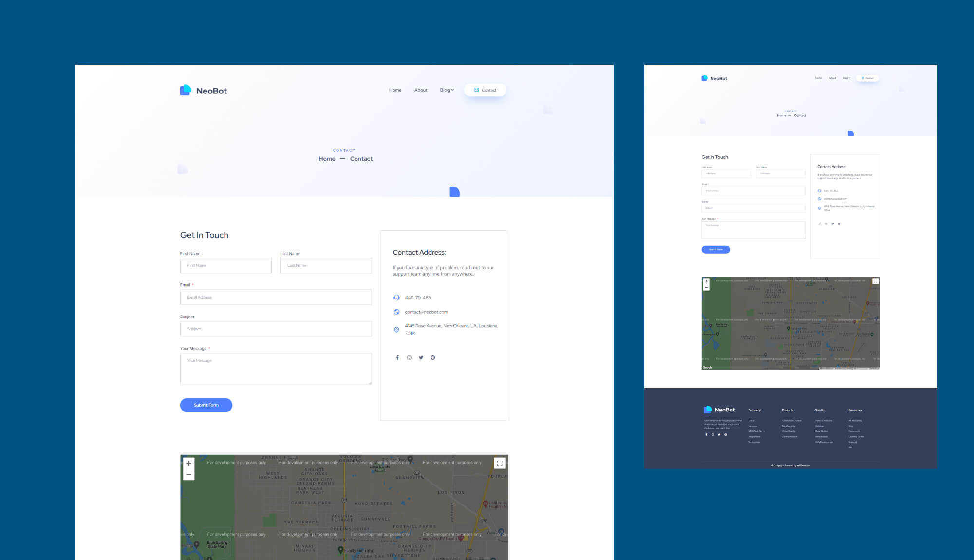Click the Pinterest icon in the contact card
Image resolution: width=974 pixels, height=560 pixels.
coord(432,357)
